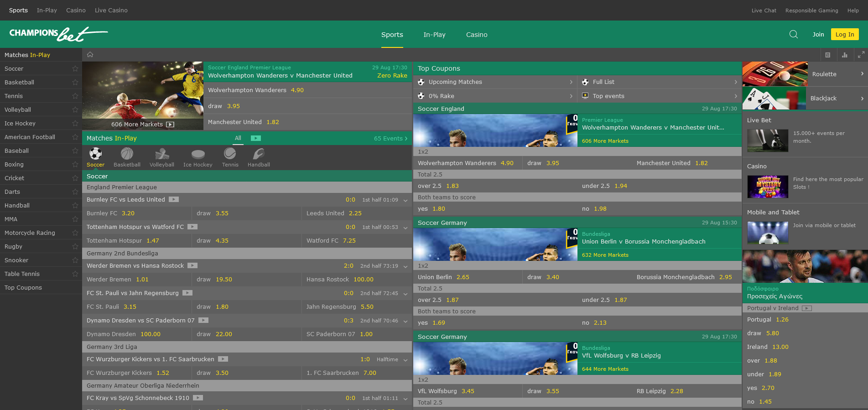Screen dimensions: 868x410
Task: Favorite Basketball in the sidebar
Action: [75, 82]
